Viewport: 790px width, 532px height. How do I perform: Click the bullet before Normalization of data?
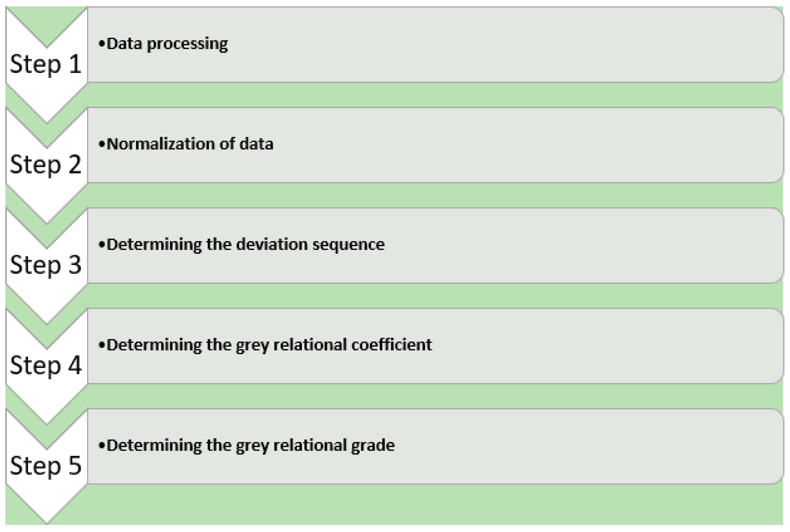coord(101,144)
